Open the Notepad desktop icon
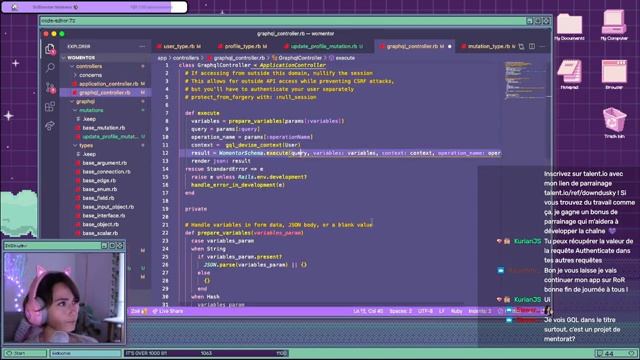The image size is (640, 360). click(569, 74)
